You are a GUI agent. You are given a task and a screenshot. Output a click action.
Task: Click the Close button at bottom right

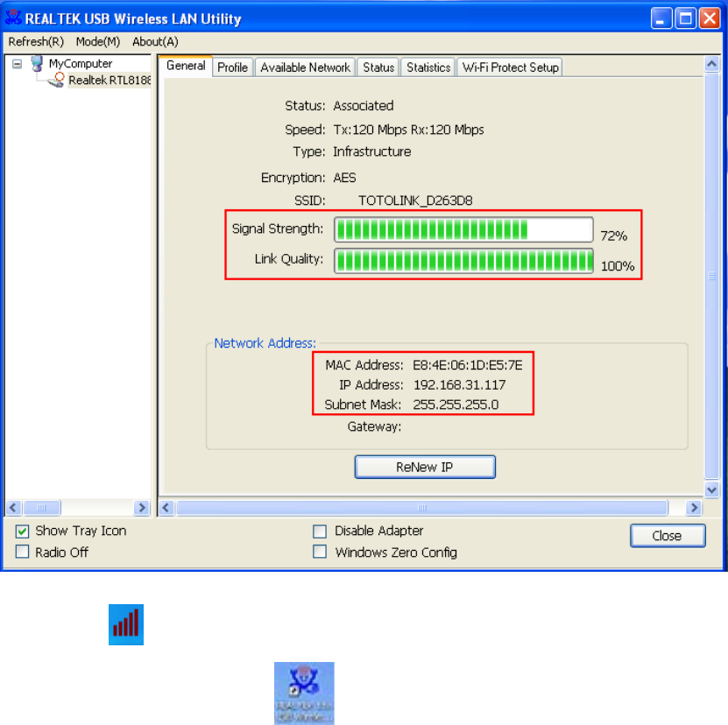(x=668, y=536)
